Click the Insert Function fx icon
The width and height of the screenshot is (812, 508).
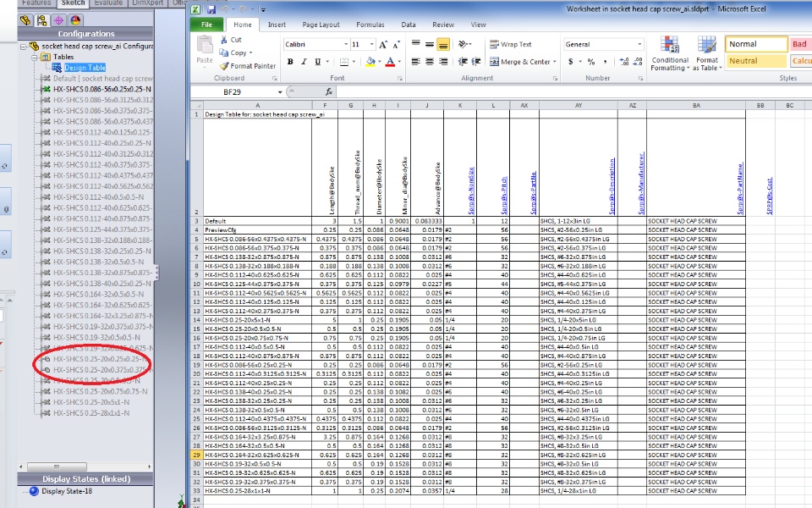tap(329, 91)
